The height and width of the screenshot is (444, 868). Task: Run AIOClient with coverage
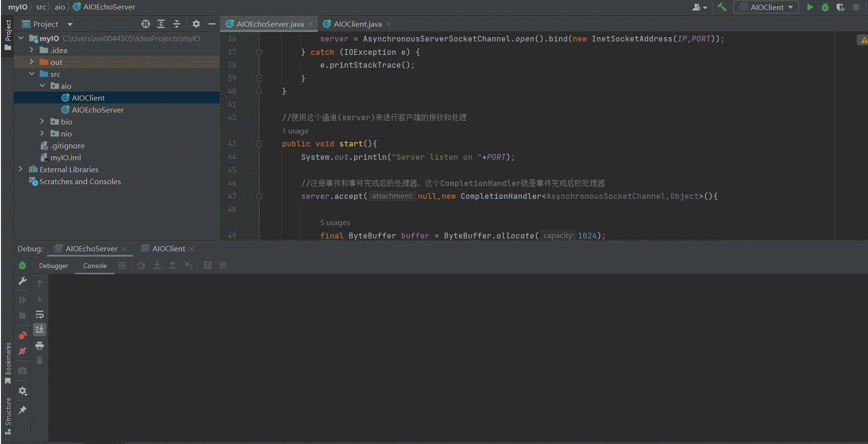(840, 7)
